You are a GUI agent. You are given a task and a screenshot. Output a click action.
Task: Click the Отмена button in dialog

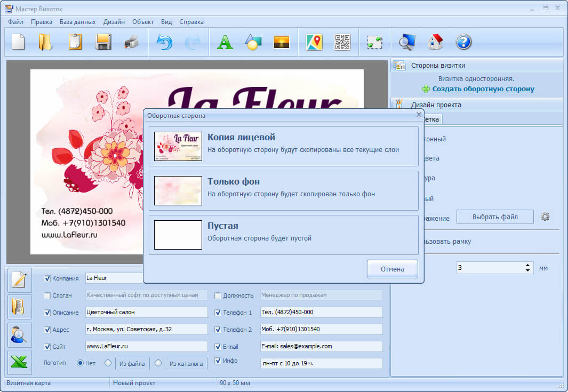[x=392, y=269]
